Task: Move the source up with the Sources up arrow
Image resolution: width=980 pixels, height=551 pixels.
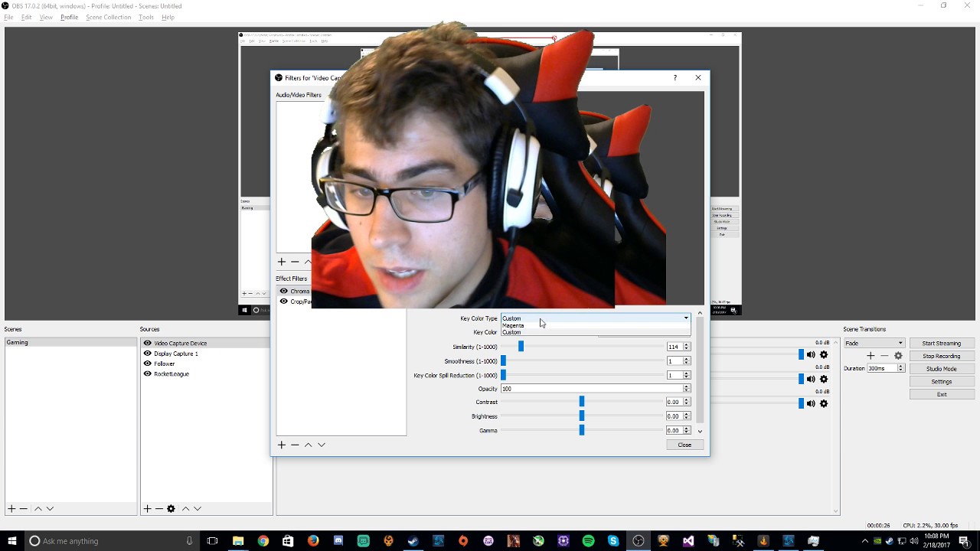Action: [x=185, y=509]
